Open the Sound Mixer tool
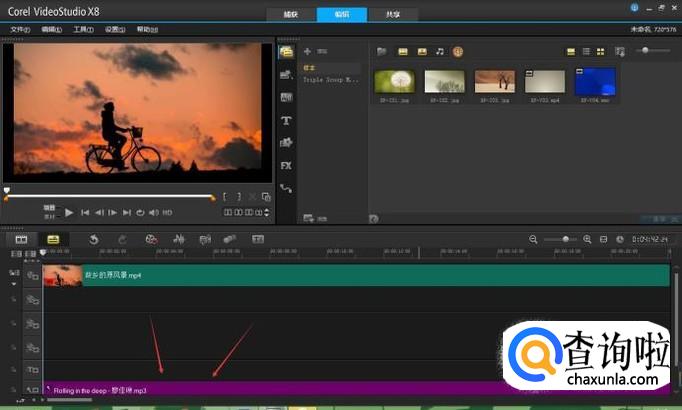Screen dimensions: 682x410 [x=180, y=239]
